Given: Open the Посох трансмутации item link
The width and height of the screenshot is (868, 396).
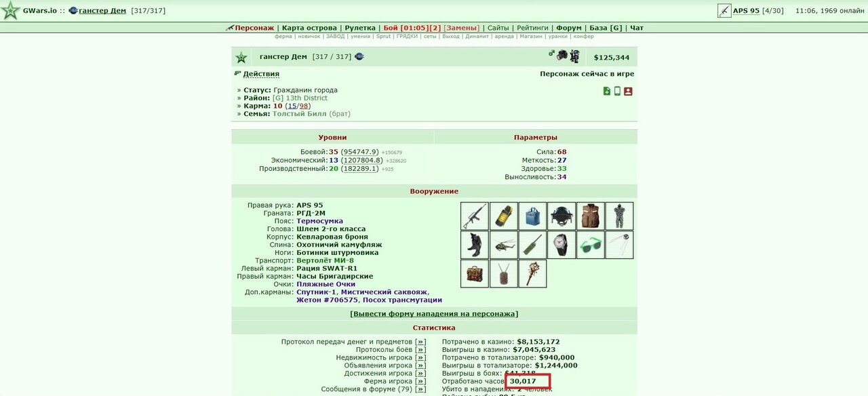Looking at the screenshot, I should point(402,300).
